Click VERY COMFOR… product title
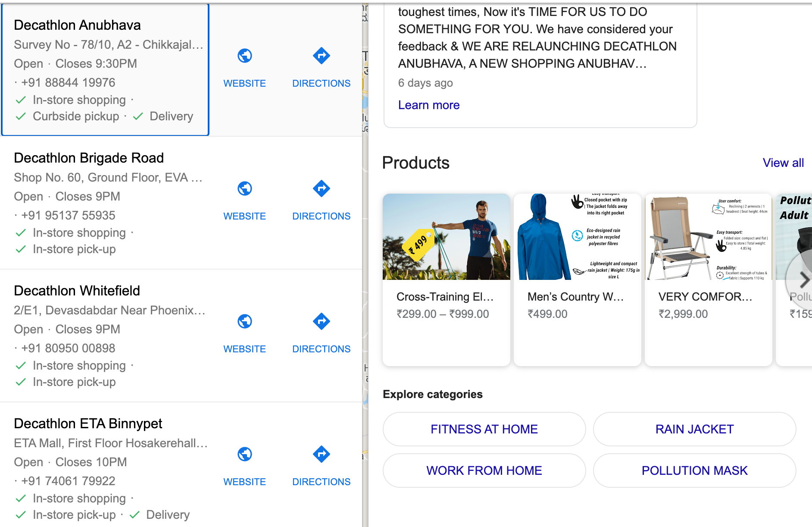 point(705,297)
